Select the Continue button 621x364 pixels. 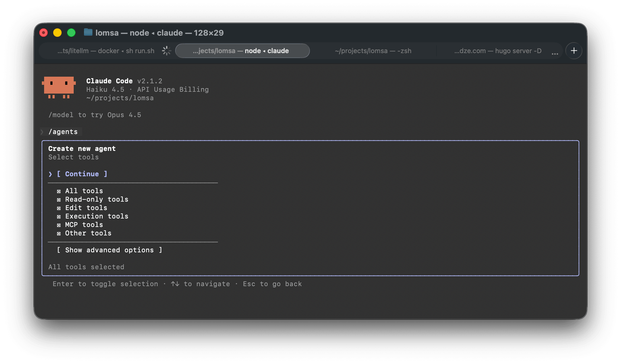pos(82,174)
